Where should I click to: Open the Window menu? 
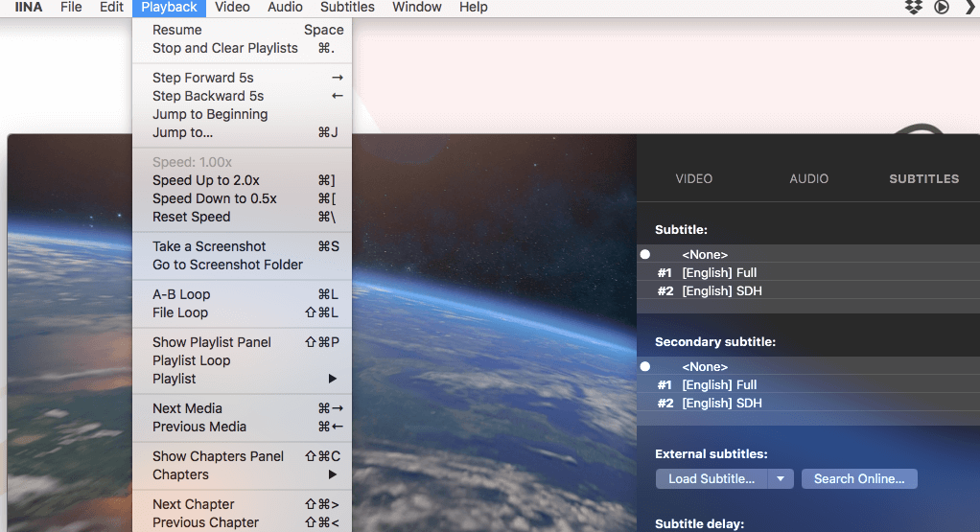pyautogui.click(x=417, y=7)
